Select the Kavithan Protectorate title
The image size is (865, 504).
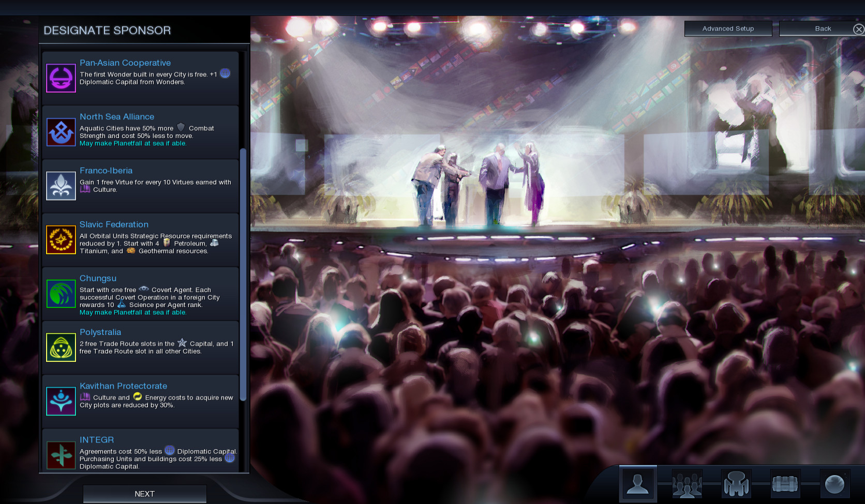pyautogui.click(x=123, y=386)
